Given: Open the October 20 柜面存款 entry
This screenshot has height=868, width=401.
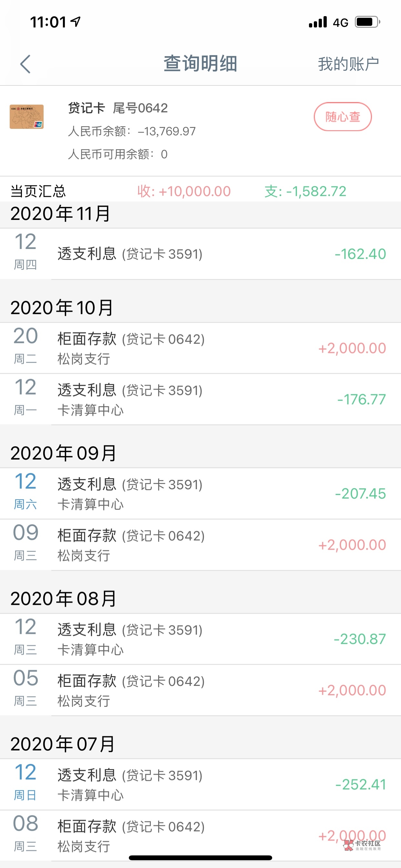Looking at the screenshot, I should 200,348.
